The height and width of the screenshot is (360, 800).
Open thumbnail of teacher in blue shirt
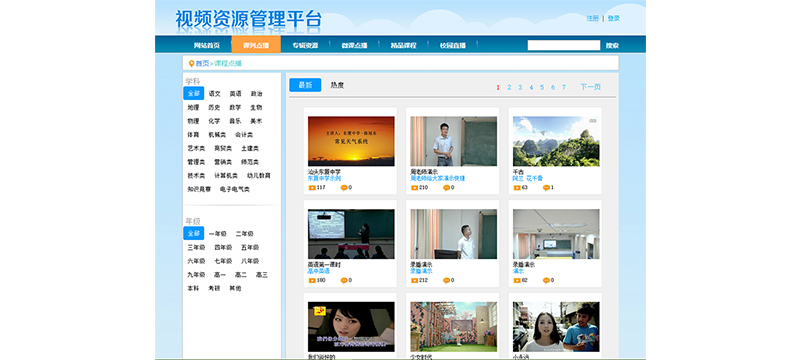(x=454, y=141)
